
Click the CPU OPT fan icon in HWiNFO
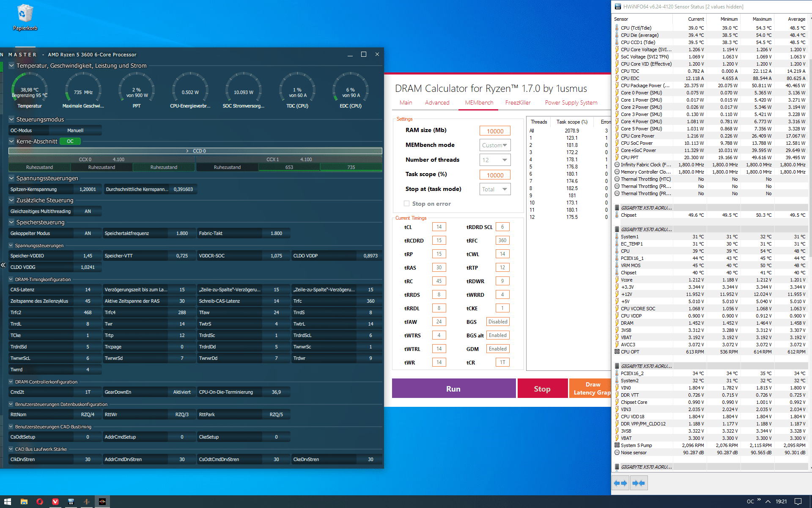617,352
